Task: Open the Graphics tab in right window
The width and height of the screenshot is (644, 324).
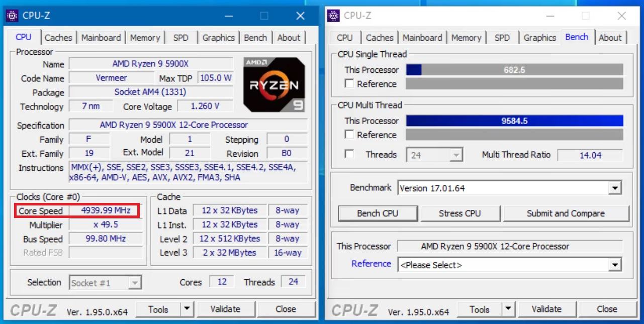Action: (x=540, y=38)
